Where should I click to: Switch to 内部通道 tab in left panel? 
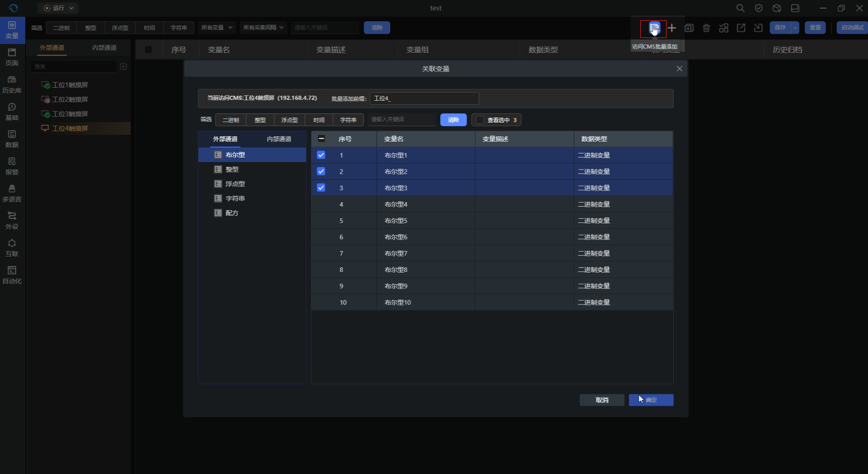click(104, 48)
